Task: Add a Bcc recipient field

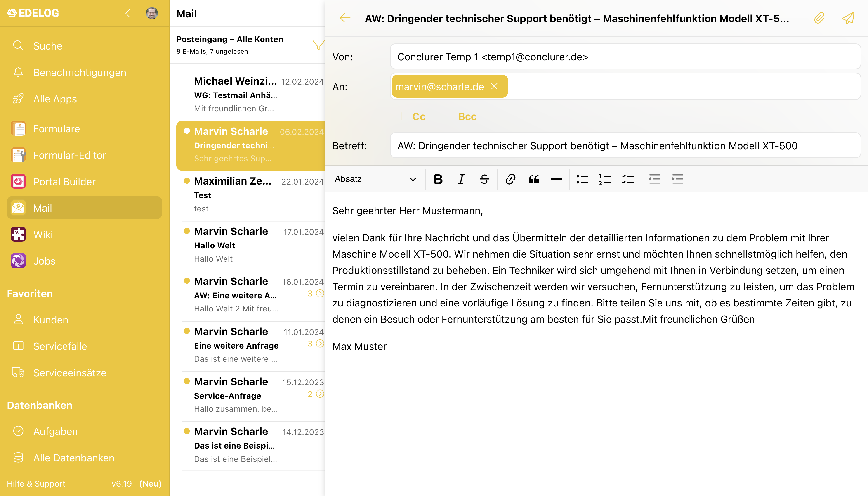Action: point(460,116)
